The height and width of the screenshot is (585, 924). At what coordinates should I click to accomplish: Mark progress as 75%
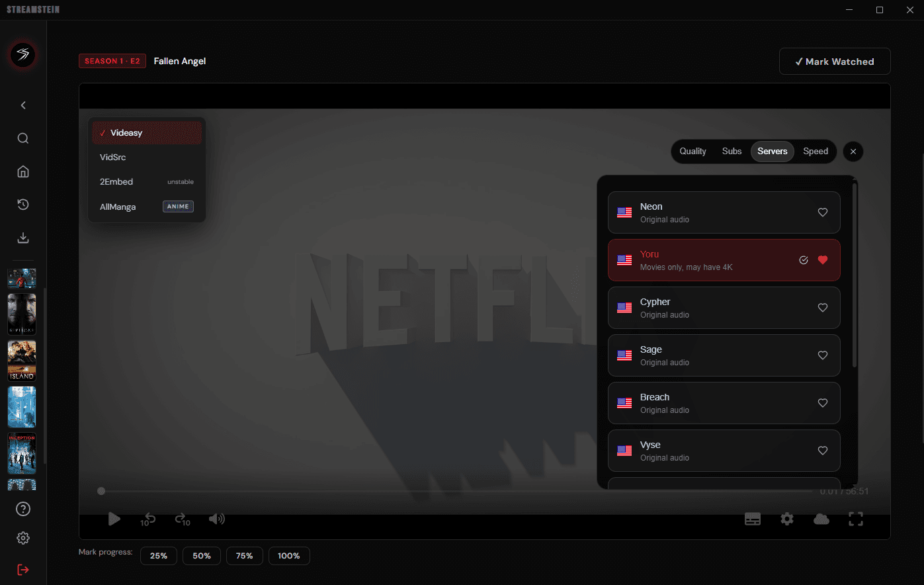click(245, 556)
